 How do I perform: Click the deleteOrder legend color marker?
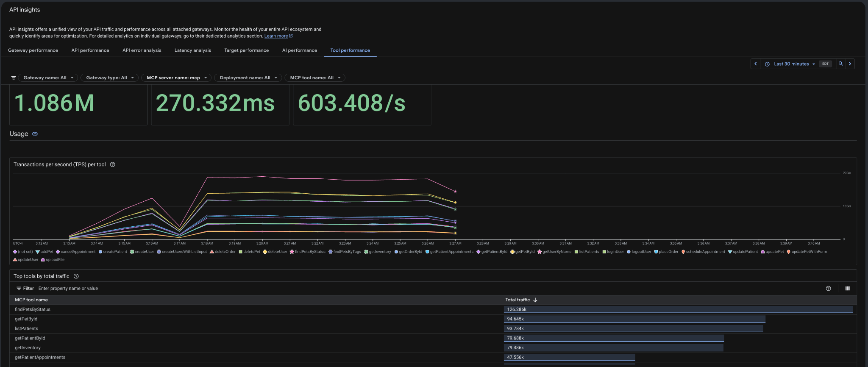[x=211, y=252]
